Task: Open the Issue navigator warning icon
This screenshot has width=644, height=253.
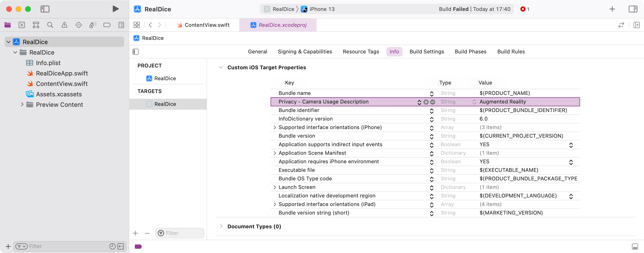Action: pos(64,25)
